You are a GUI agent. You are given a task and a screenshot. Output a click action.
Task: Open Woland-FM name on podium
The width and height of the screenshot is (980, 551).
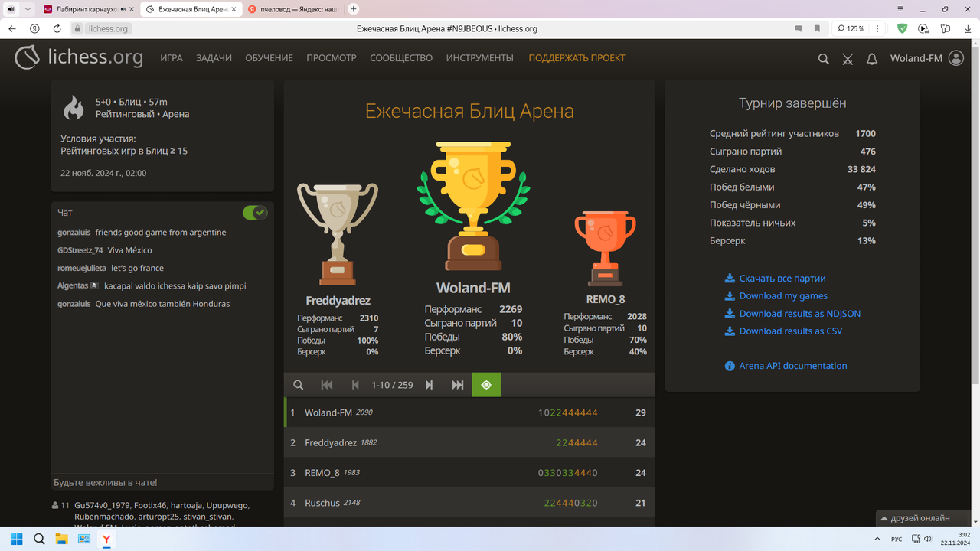pos(473,288)
